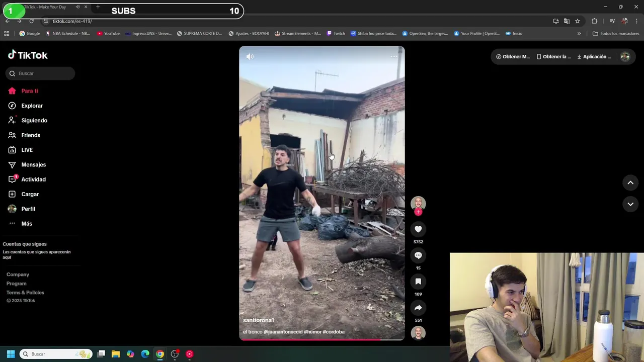Image resolution: width=644 pixels, height=362 pixels.
Task: Toggle video sound with the speaker icon
Action: (250, 57)
